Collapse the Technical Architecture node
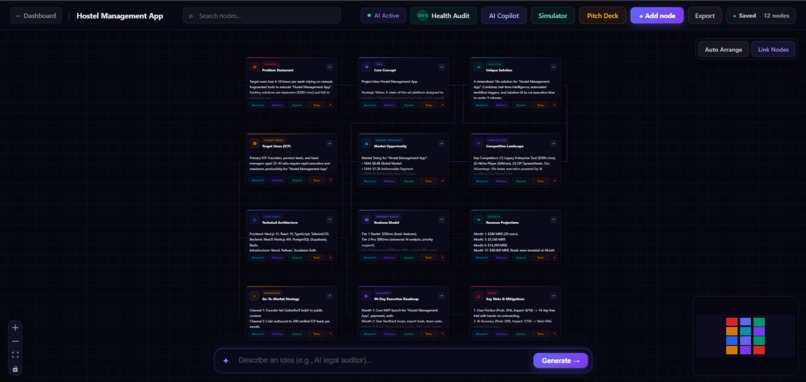This screenshot has height=382, width=806. pos(329,220)
